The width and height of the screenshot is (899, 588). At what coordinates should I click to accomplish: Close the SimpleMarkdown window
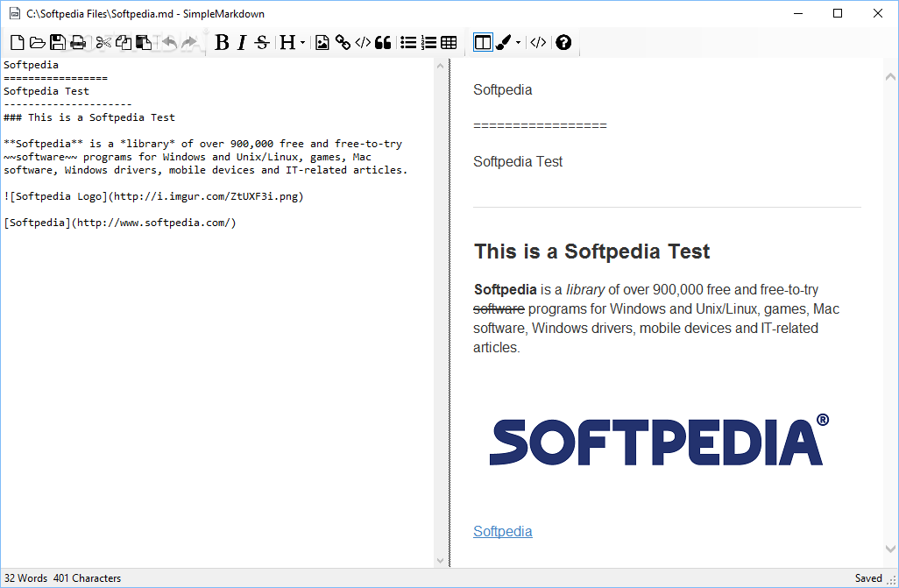click(x=878, y=13)
